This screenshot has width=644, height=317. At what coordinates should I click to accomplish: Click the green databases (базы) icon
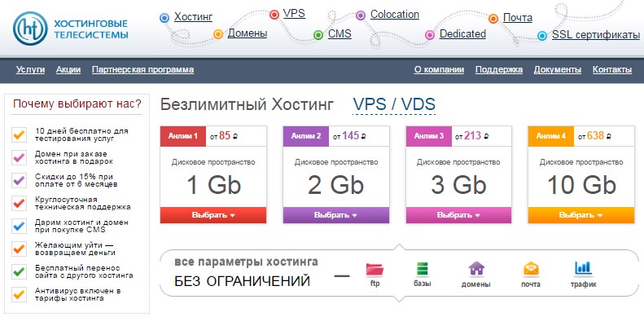423,269
